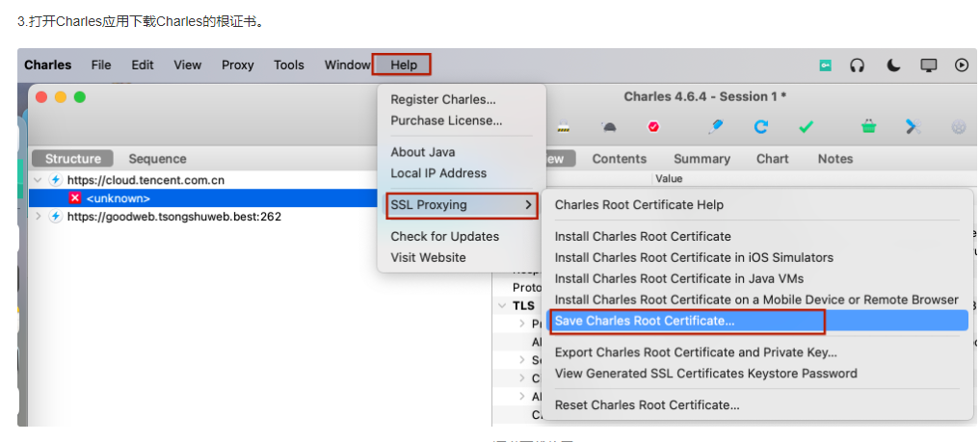The image size is (980, 442).
Task: Open the Summary tab
Action: click(702, 159)
